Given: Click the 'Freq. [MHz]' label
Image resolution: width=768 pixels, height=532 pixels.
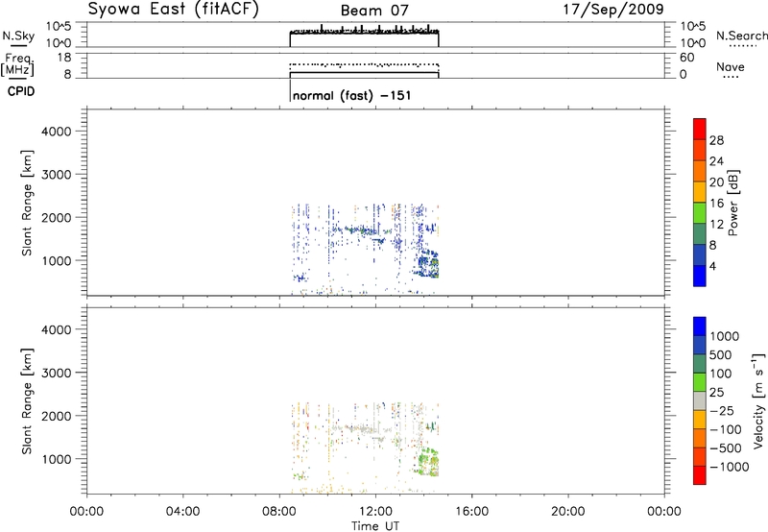Looking at the screenshot, I should pyautogui.click(x=18, y=64).
